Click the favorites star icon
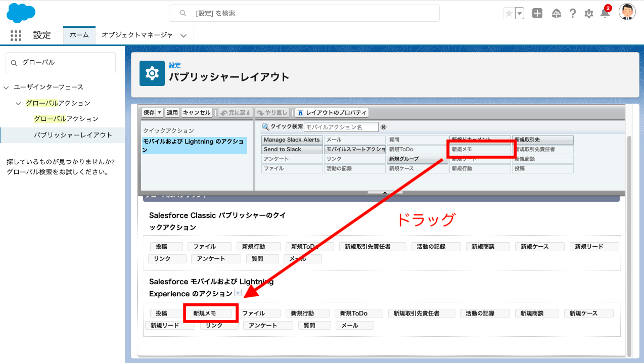 tap(509, 14)
